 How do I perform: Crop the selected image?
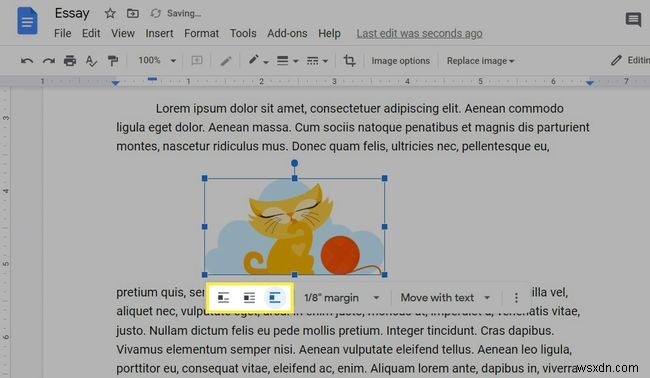click(x=349, y=61)
